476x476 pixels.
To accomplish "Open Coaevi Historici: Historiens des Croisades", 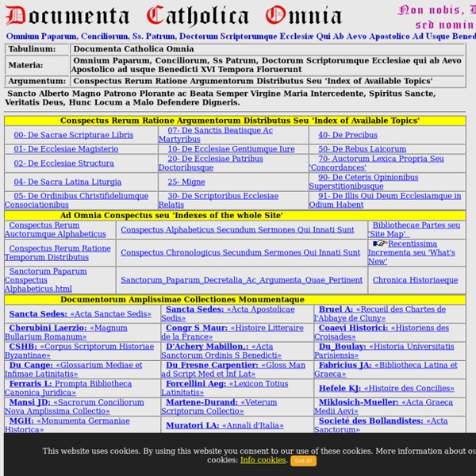I will [382, 332].
